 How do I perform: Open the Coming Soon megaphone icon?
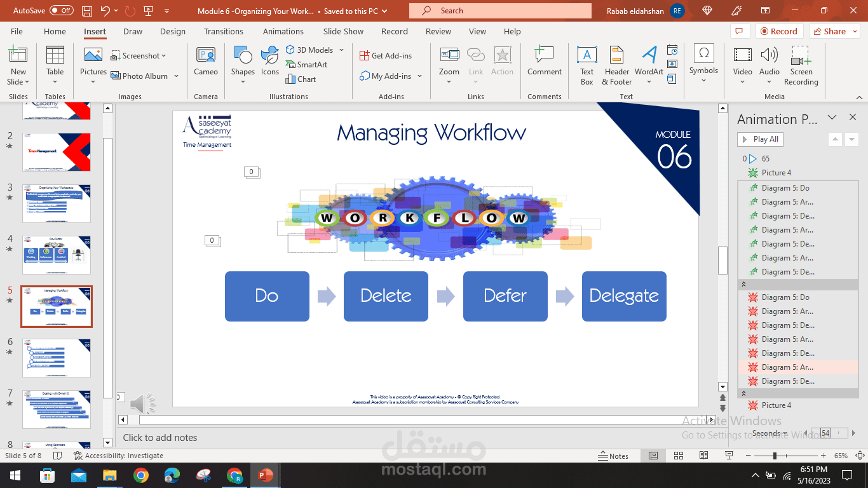point(737,11)
